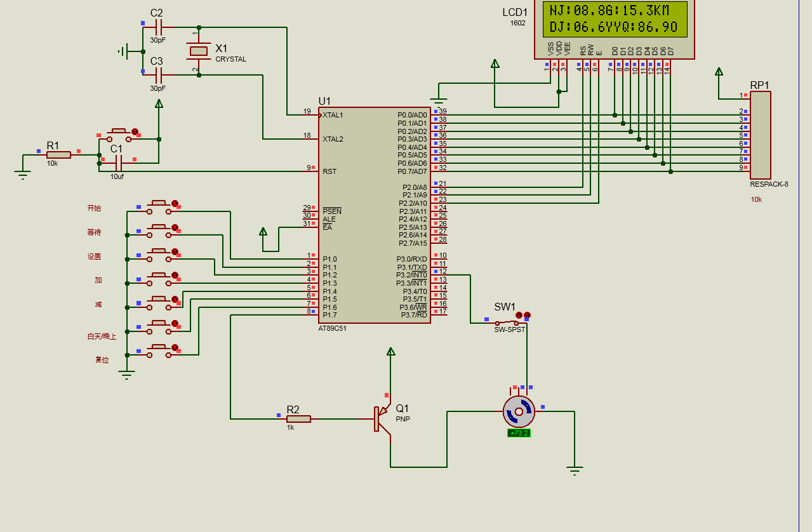
Task: Click the 10uf value label
Action: (117, 177)
